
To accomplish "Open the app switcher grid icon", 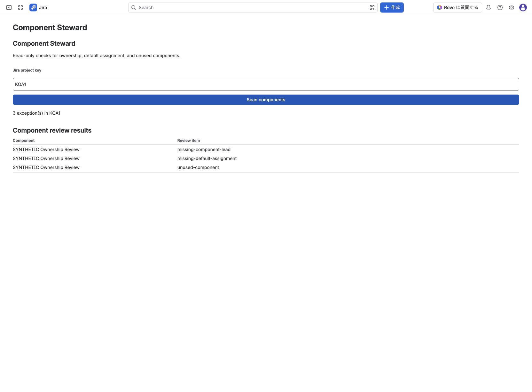I will 20,7.
